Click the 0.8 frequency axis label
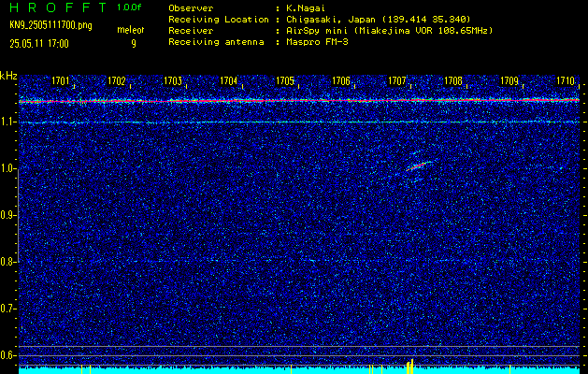588x374 pixels. point(8,262)
